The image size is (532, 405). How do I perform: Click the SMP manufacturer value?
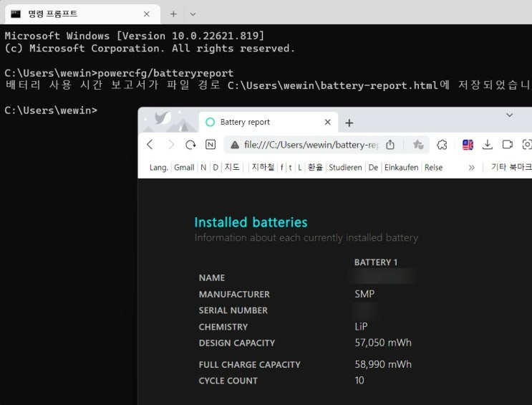[364, 294]
